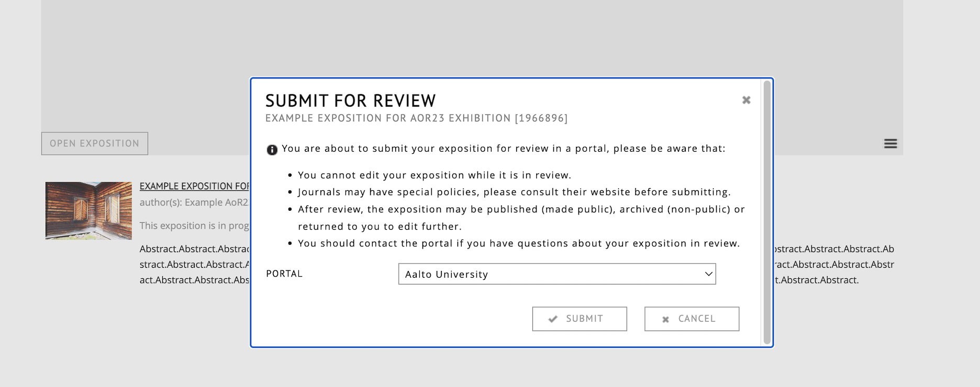Click the Open Exposition button

[x=95, y=143]
